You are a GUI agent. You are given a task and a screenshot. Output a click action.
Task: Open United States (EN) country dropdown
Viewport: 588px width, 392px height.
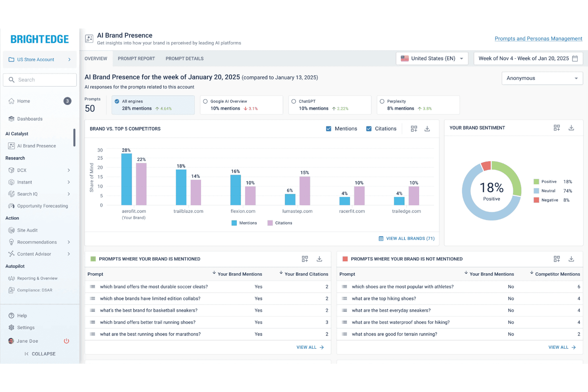click(x=432, y=58)
